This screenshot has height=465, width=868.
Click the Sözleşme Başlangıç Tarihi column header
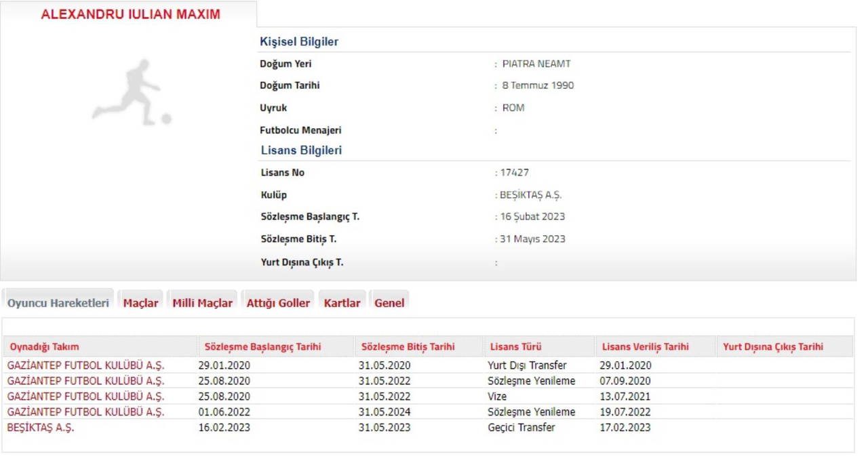coord(262,346)
